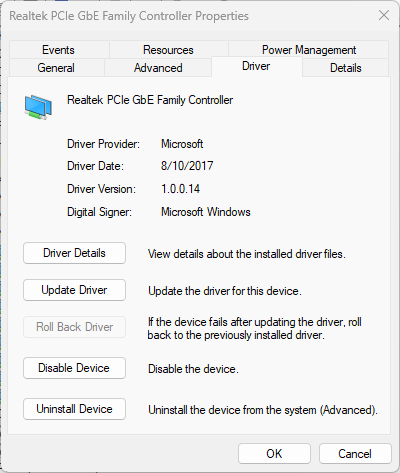The image size is (400, 473).
Task: Click the Uninstall Device button
Action: point(74,409)
